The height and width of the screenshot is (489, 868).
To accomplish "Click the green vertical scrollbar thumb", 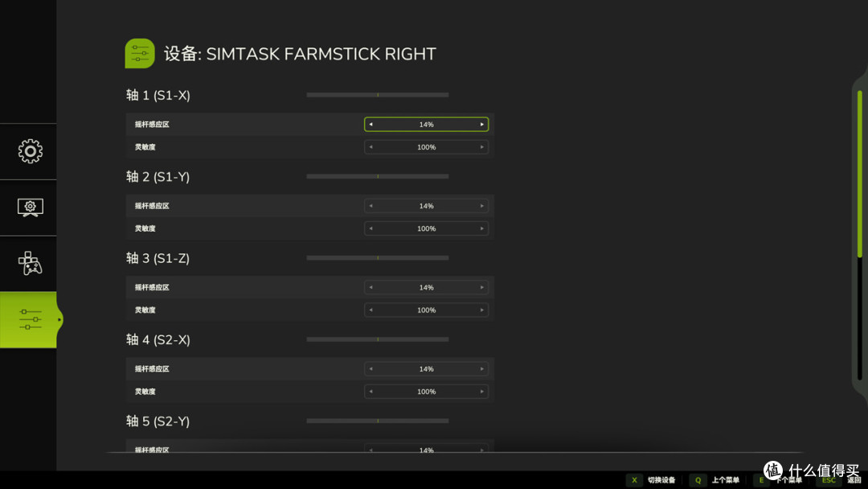I will tap(860, 174).
